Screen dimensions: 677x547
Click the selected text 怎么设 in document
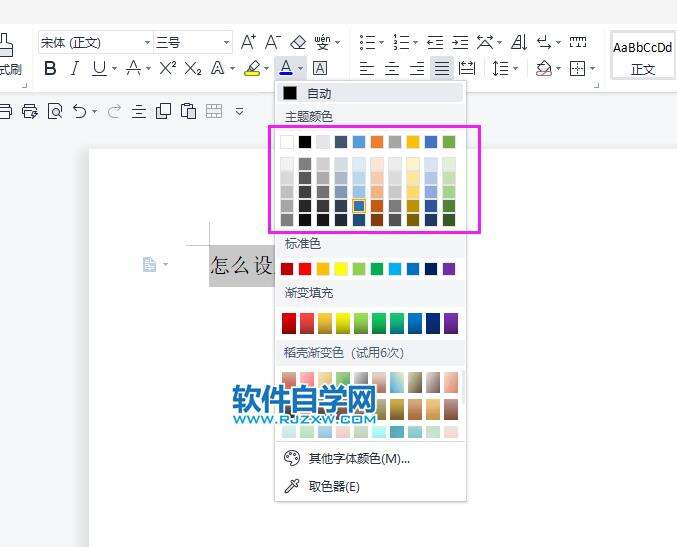tap(242, 265)
